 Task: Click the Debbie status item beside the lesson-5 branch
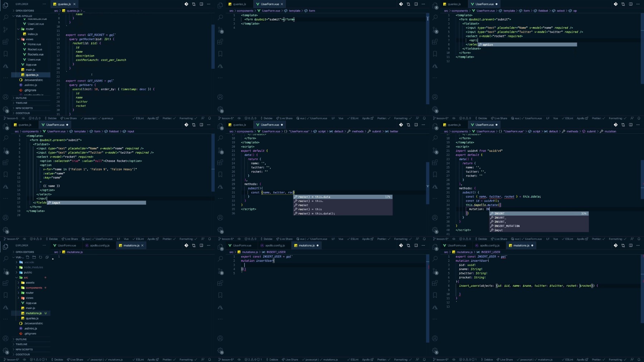click(x=51, y=118)
